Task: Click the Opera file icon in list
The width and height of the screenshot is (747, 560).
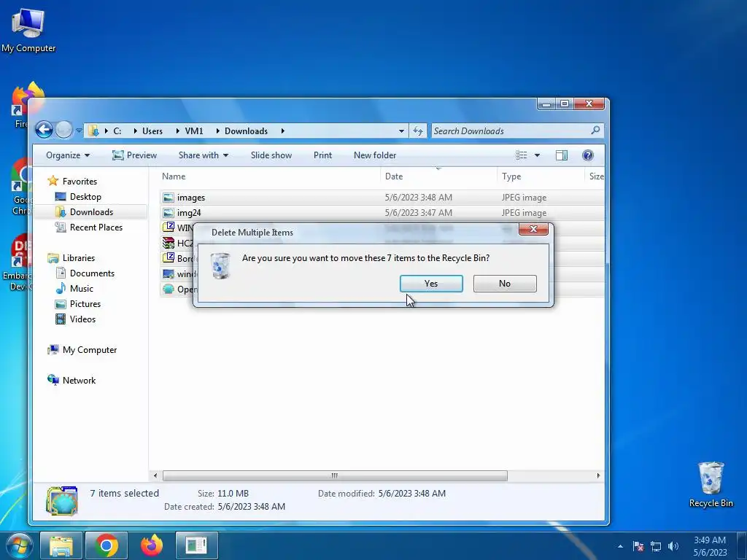Action: click(x=169, y=289)
